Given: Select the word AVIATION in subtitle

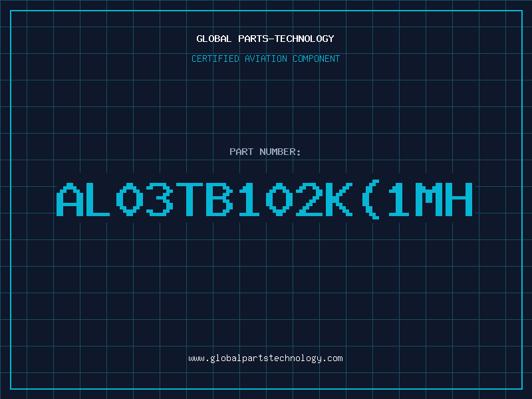Looking at the screenshot, I should [x=265, y=59].
